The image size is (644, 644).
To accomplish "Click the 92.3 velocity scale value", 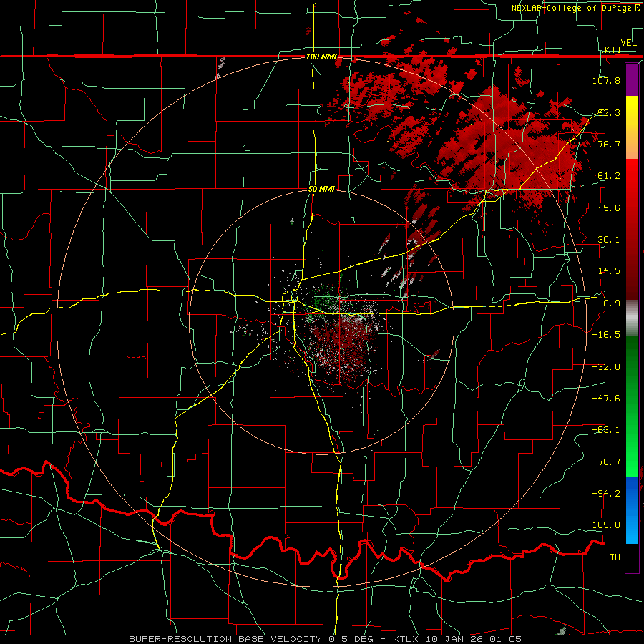I will (608, 112).
